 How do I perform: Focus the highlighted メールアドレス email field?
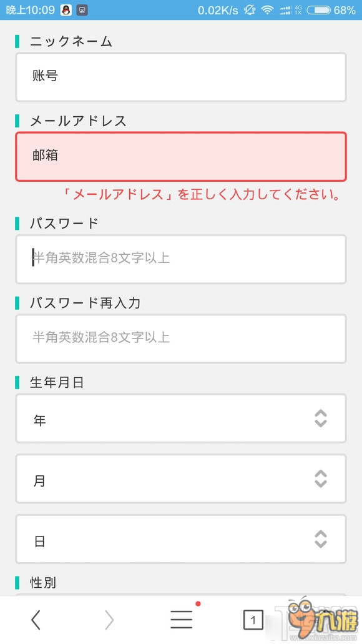181,157
